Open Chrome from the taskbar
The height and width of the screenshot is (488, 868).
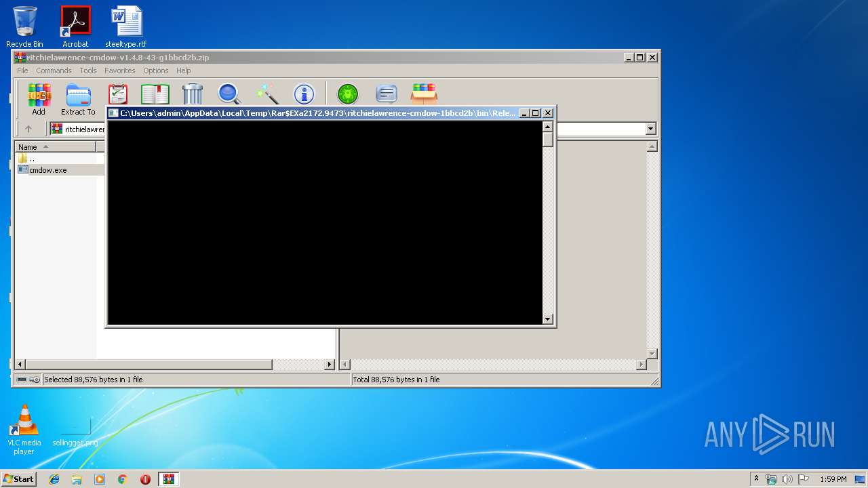122,479
